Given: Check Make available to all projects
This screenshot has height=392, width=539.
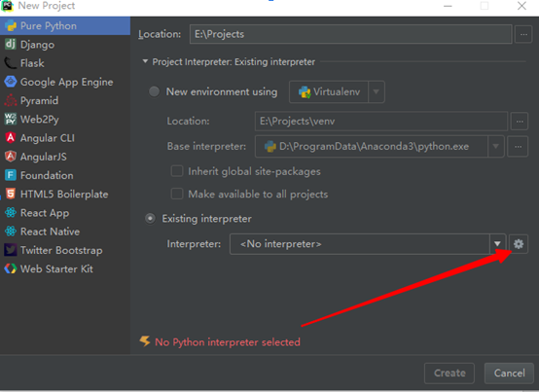Looking at the screenshot, I should pos(177,194).
